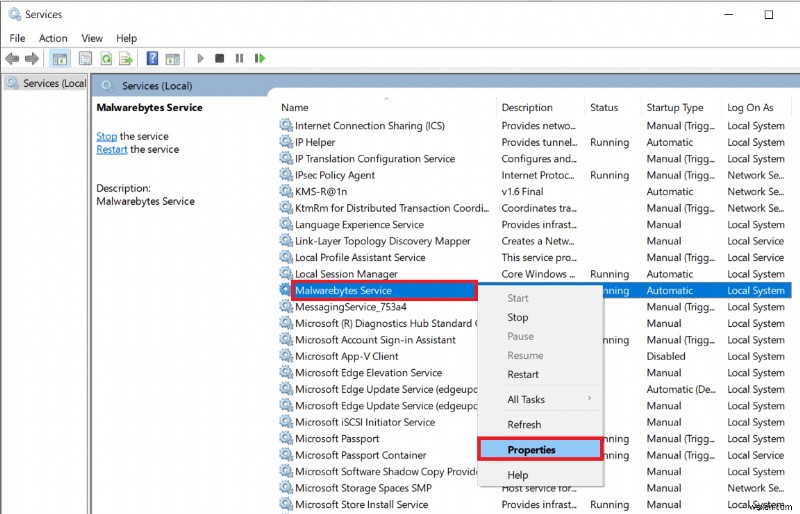Click the 'Disabled' startup type cell
Image resolution: width=800 pixels, height=514 pixels.
[x=666, y=356]
